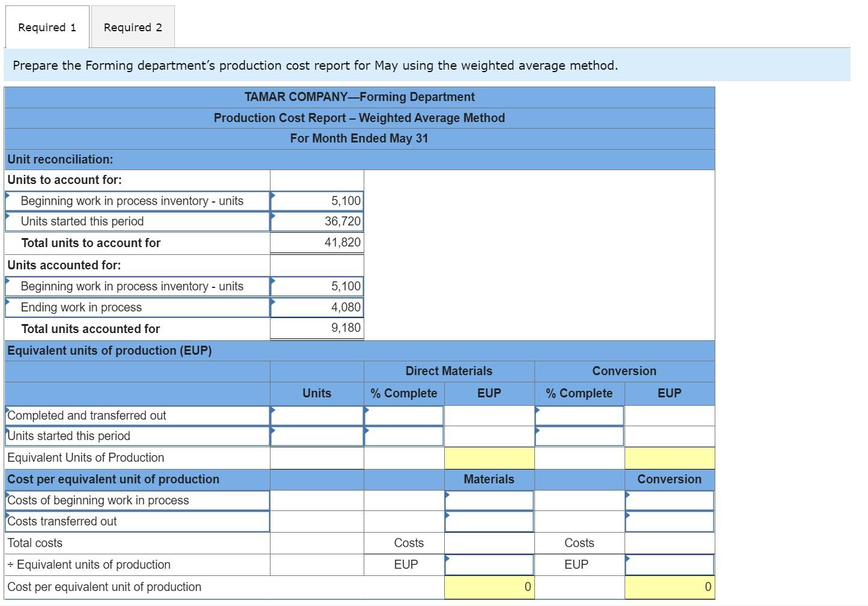This screenshot has width=868, height=606.
Task: Click Materials cost field for beginning work in process
Action: [x=489, y=500]
